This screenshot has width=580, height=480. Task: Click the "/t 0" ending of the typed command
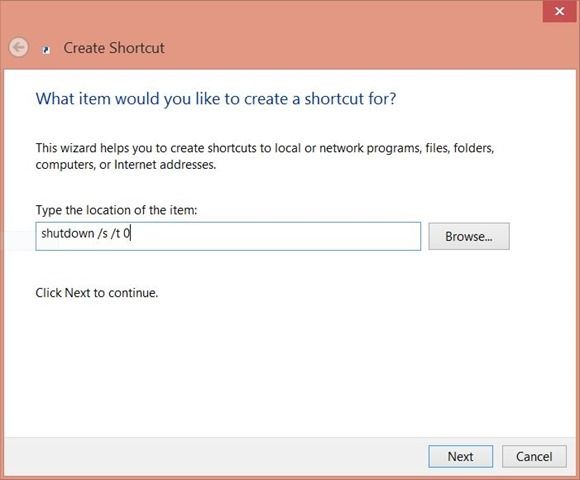[121, 233]
